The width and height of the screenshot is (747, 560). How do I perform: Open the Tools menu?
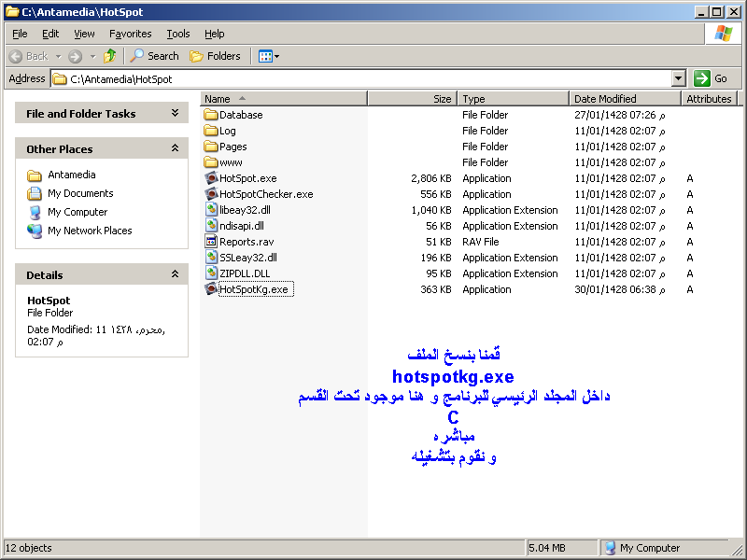click(x=177, y=34)
